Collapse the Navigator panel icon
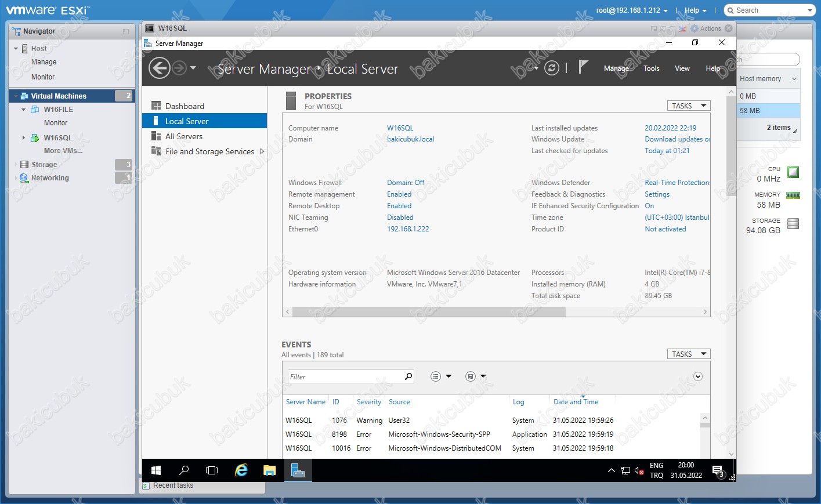 126,31
